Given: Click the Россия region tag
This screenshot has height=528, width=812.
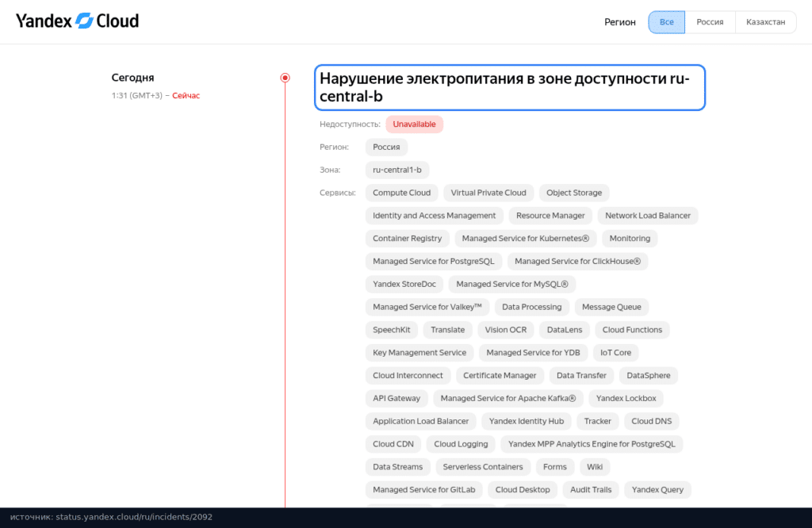Looking at the screenshot, I should 386,147.
